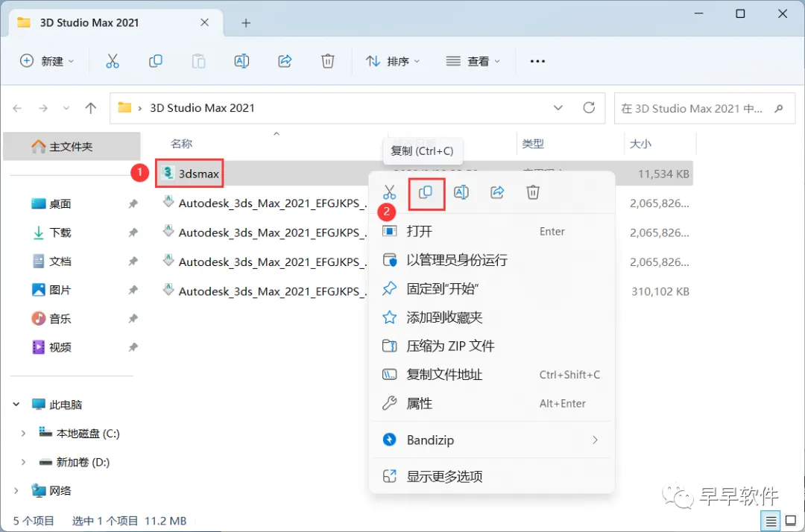Switch to large thumbnails view in the status bar
This screenshot has height=532, width=805.
coord(791,521)
